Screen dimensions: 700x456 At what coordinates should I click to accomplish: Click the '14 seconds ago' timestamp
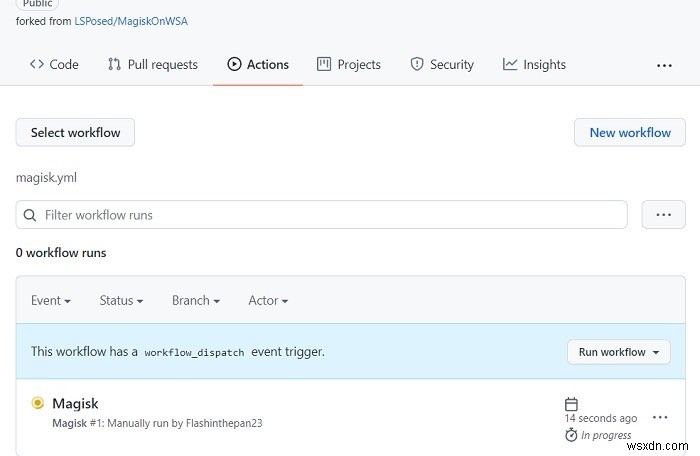601,418
